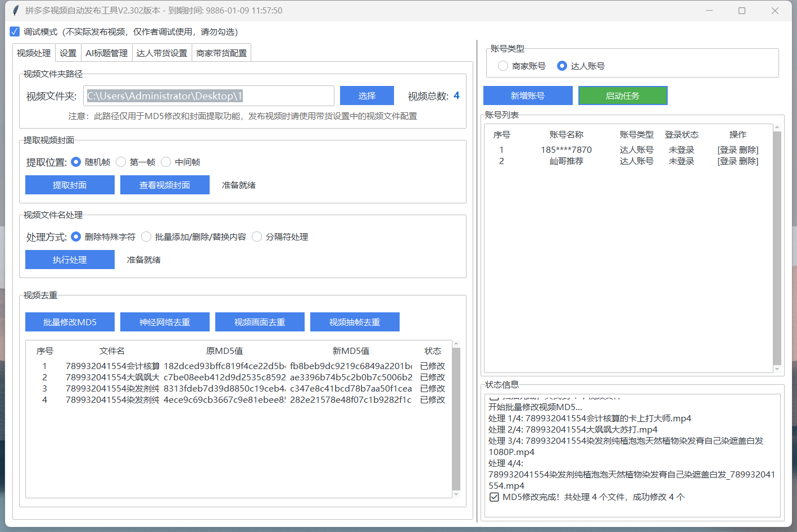Viewport: 797px width, 532px height.
Task: Click the 原MD5值 column header
Action: click(224, 351)
